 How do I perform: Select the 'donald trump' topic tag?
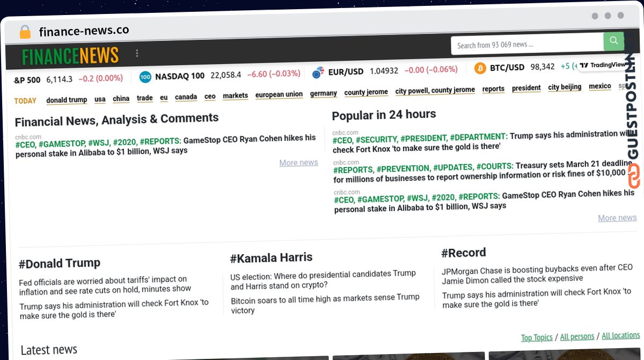pyautogui.click(x=67, y=100)
